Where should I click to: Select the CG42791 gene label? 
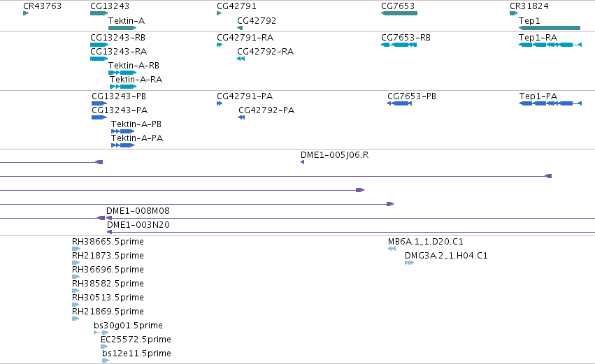pos(236,6)
